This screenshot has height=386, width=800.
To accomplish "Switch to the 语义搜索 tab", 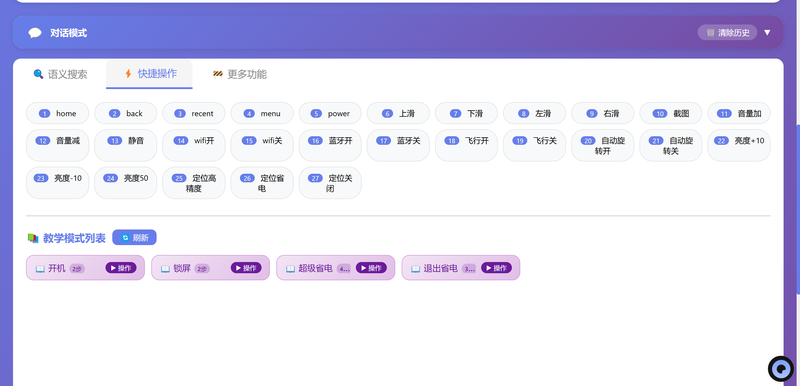I will (x=60, y=74).
